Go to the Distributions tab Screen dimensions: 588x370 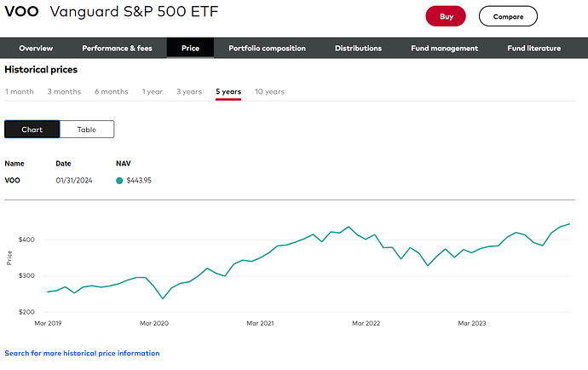coord(358,49)
